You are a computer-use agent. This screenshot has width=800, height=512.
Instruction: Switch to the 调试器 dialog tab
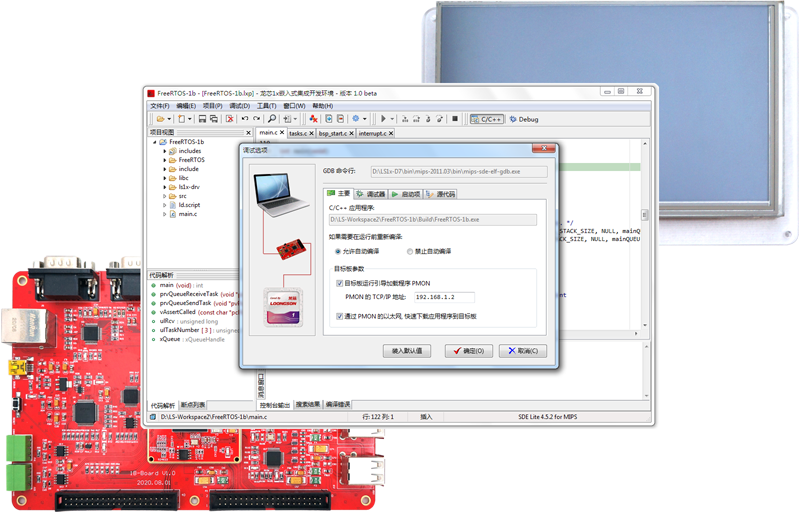tap(370, 194)
